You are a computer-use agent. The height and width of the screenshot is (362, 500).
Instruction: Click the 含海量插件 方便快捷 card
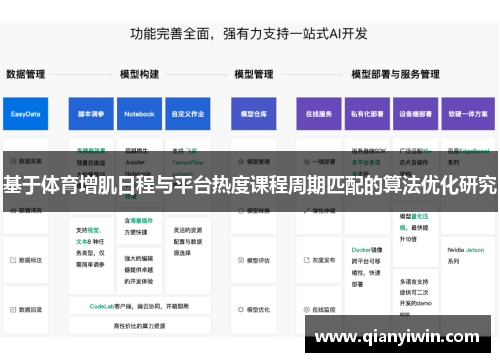click(139, 227)
